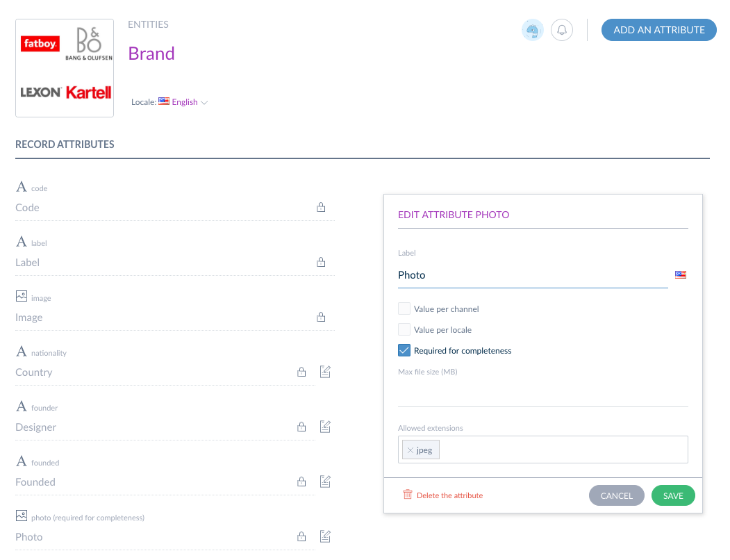Save the attribute changes

673,495
